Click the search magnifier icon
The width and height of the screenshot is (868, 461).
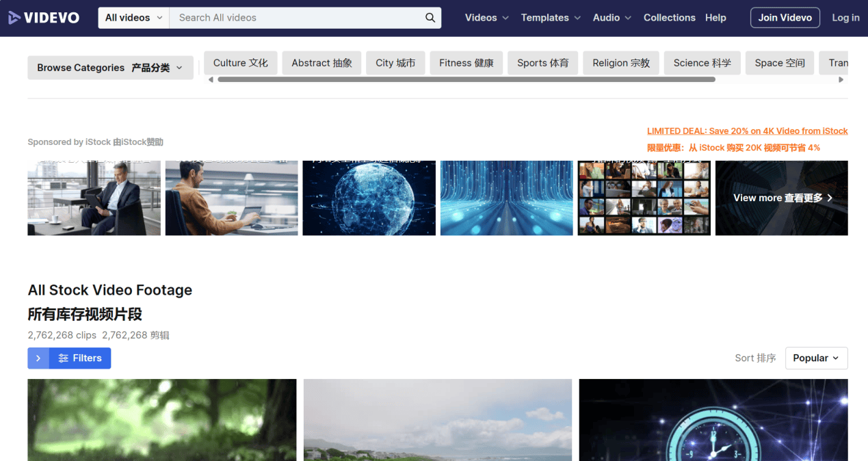pyautogui.click(x=430, y=18)
